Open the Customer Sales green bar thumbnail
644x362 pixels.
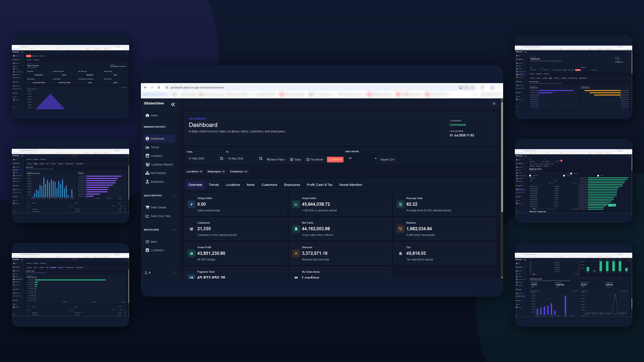pyautogui.click(x=70, y=285)
